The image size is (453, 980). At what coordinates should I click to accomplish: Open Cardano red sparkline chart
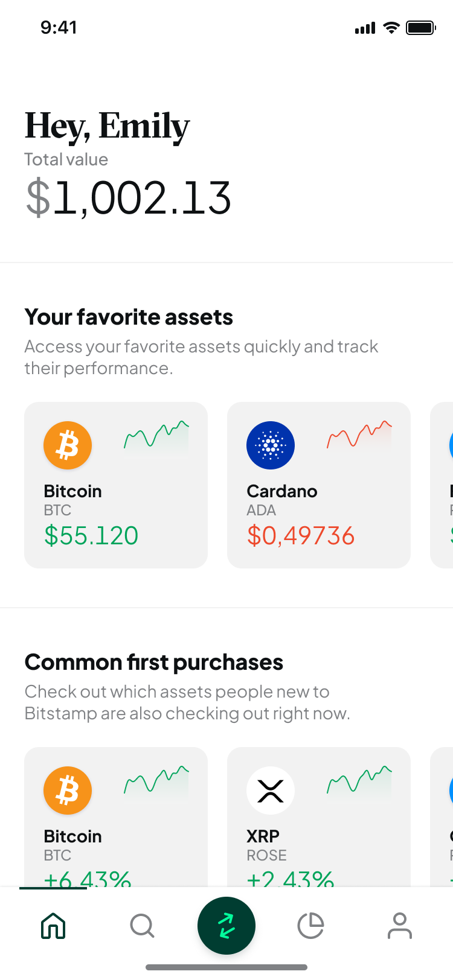tap(359, 434)
